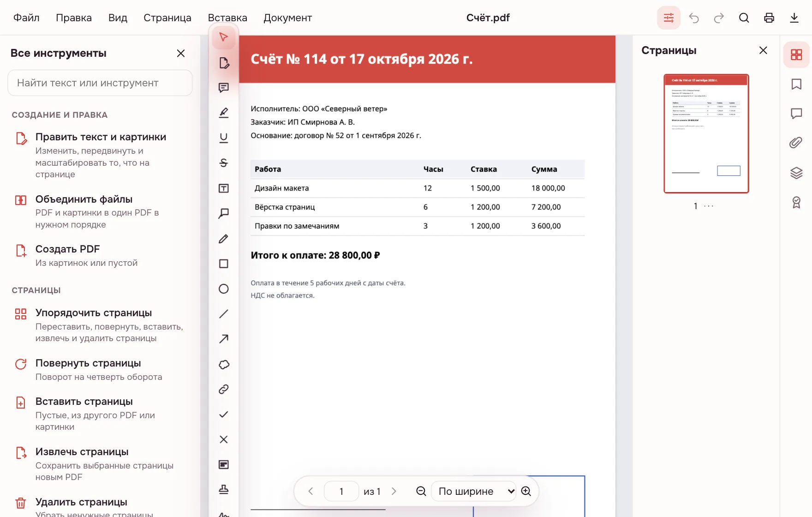This screenshot has height=517, width=812.
Task: Open the Вставка menu
Action: 227,18
